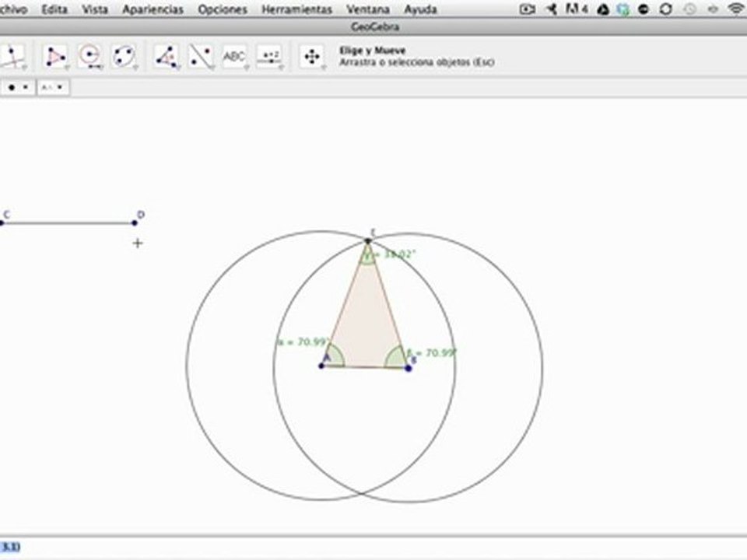747x560 pixels.
Task: Select point E at the circles' intersection
Action: 367,241
